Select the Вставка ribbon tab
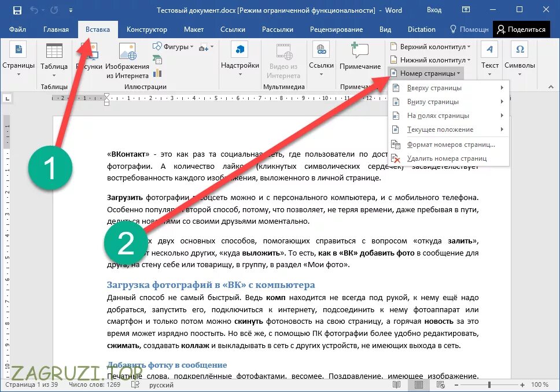560x392 pixels. [98, 29]
